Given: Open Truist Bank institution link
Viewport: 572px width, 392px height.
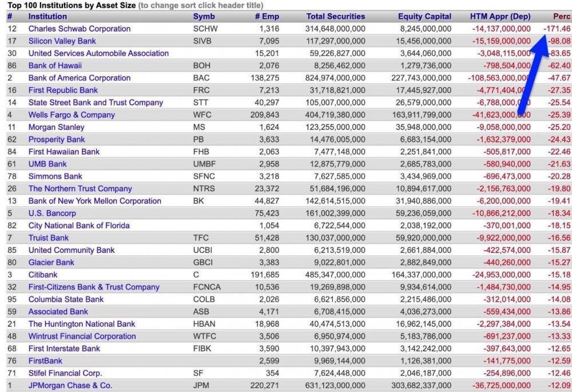Looking at the screenshot, I should pos(49,237).
